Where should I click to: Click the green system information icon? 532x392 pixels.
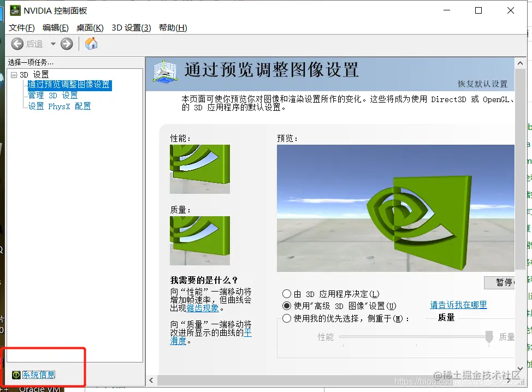[16, 375]
